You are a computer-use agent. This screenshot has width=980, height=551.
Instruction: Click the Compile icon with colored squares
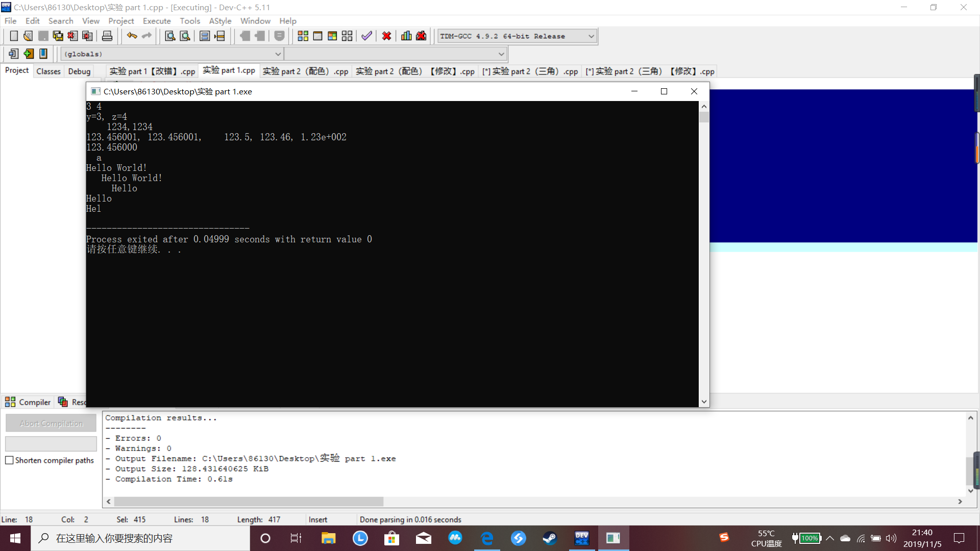303,36
